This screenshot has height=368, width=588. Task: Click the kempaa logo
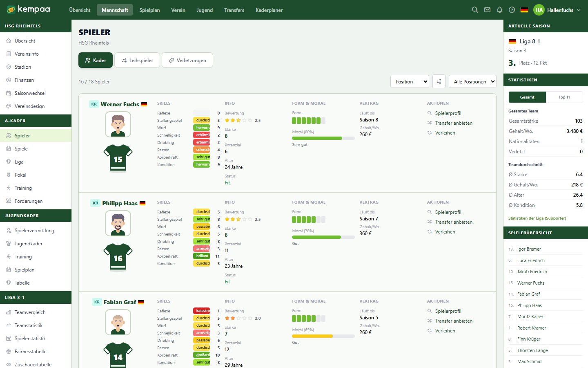[29, 9]
